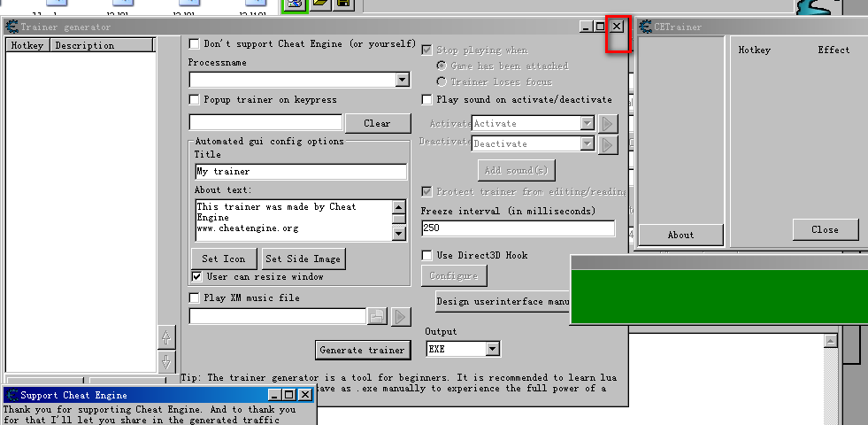868x425 pixels.
Task: Enable Play XM music file
Action: point(195,298)
